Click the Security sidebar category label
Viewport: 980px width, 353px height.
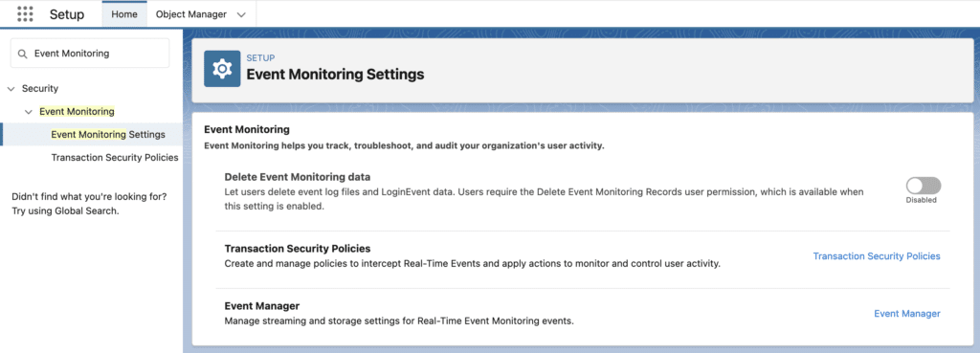(40, 89)
